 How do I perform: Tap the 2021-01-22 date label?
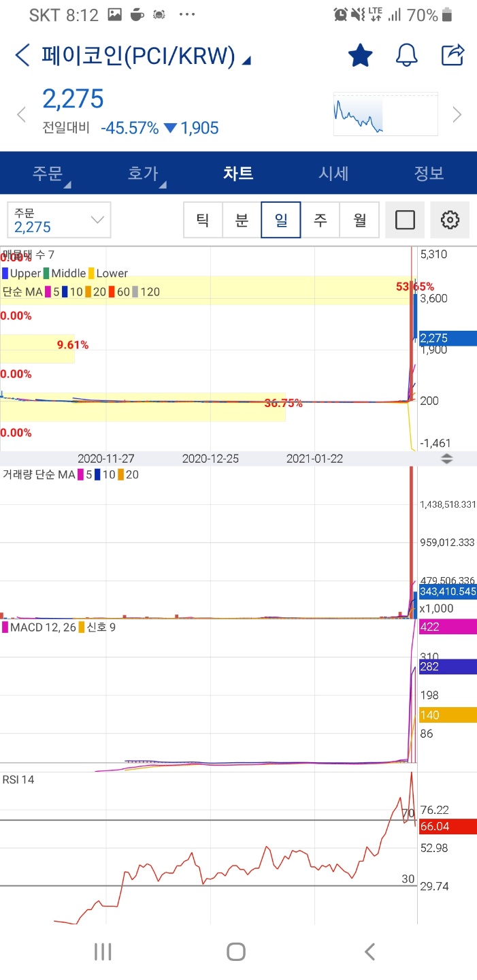[x=314, y=459]
